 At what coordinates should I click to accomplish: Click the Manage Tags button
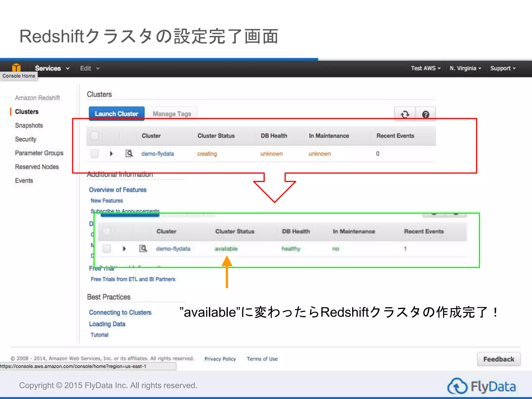[172, 114]
